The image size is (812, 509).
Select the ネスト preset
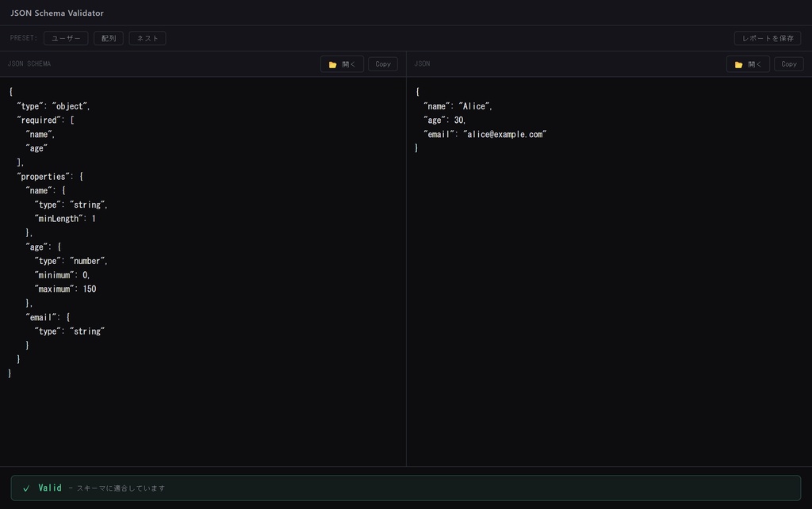147,38
